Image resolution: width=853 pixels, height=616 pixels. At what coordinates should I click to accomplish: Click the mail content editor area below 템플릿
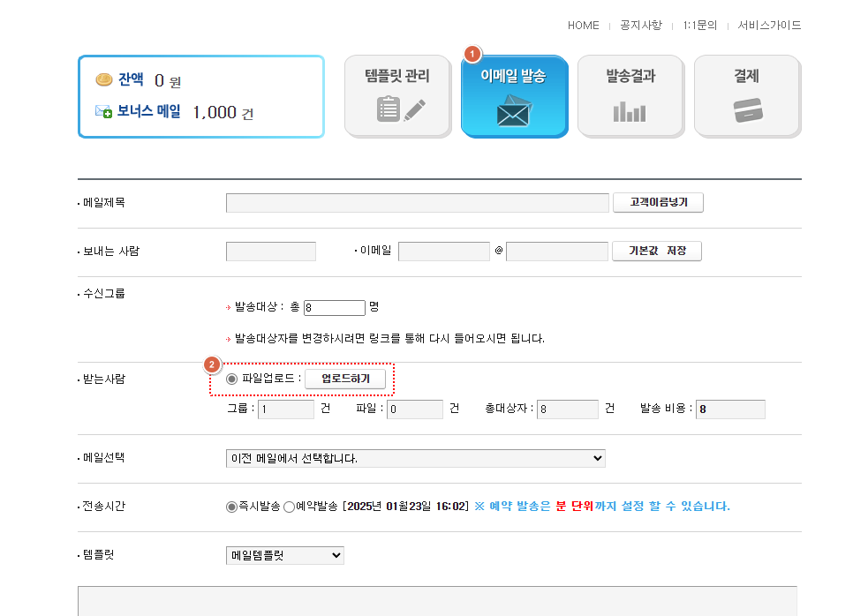click(x=437, y=601)
